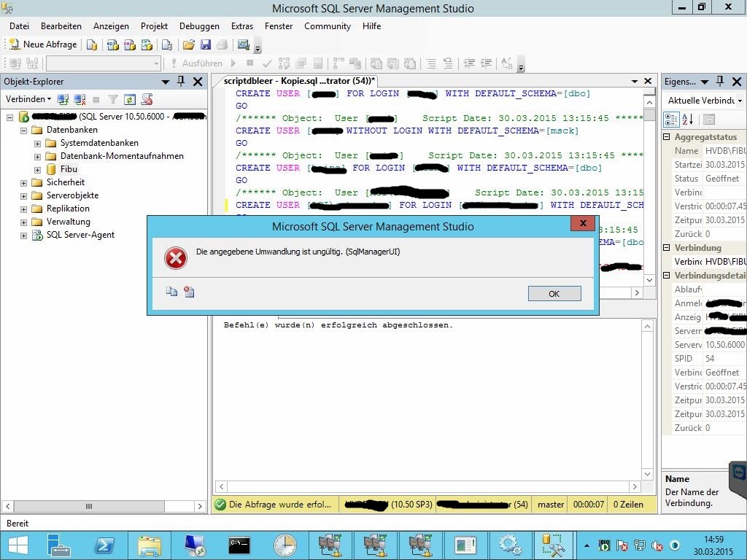Click the activity monitor toolbar icon
The image size is (747, 560).
(244, 44)
